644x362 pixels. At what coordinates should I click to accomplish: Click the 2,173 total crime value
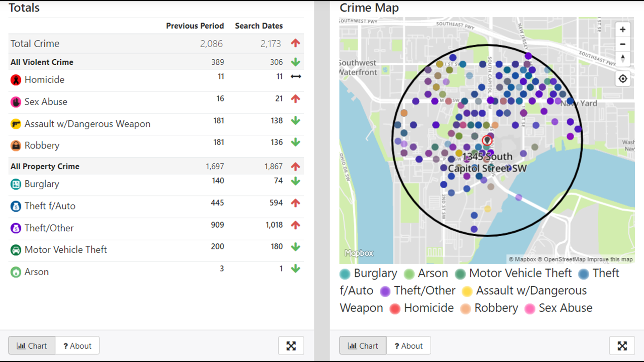(x=270, y=44)
